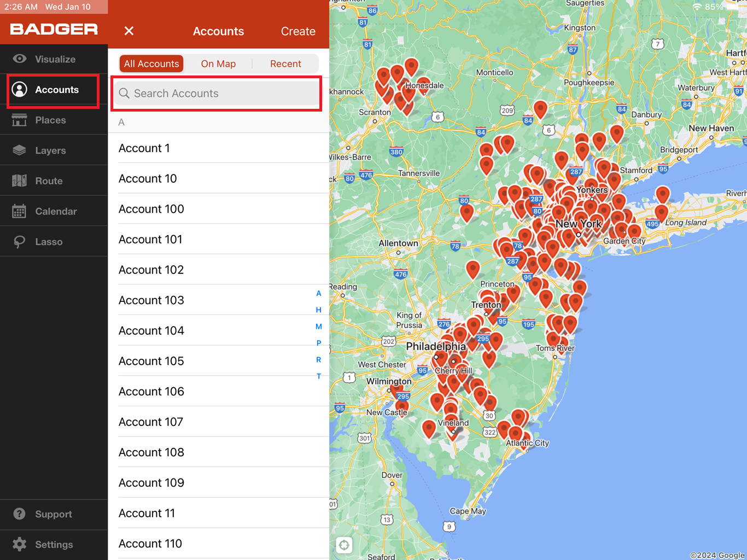Jump to letter M in index
The height and width of the screenshot is (560, 747).
pos(319,326)
